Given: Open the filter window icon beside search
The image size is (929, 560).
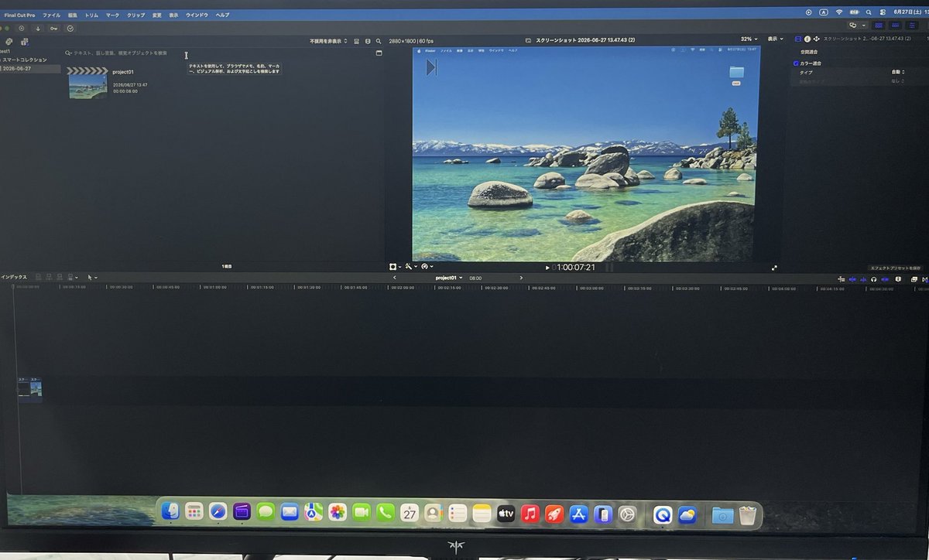Looking at the screenshot, I should pyautogui.click(x=379, y=53).
